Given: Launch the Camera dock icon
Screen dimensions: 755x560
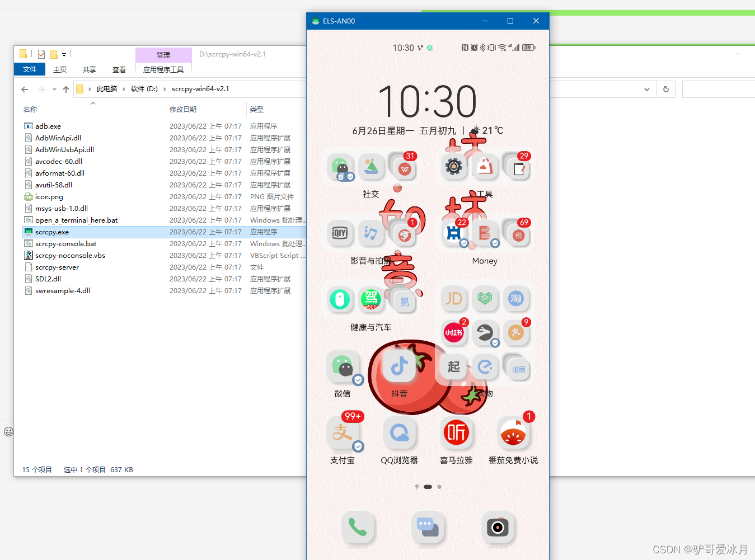Looking at the screenshot, I should (x=498, y=527).
